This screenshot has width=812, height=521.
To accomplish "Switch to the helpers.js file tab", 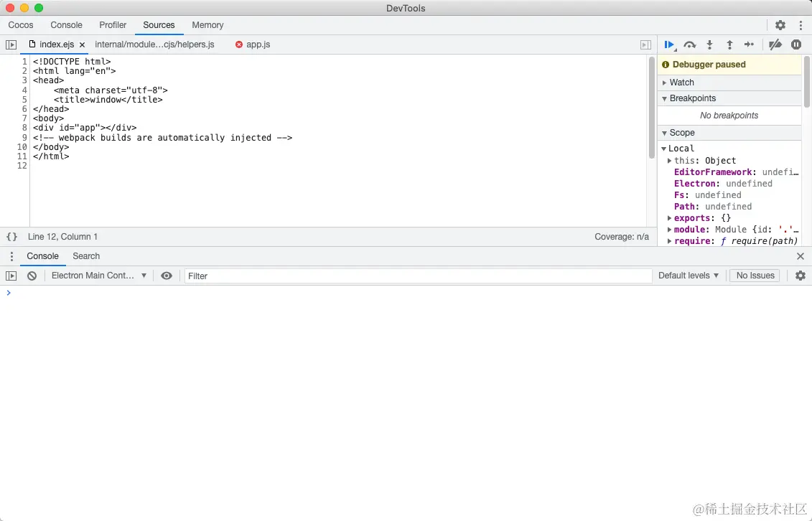I will click(x=154, y=44).
